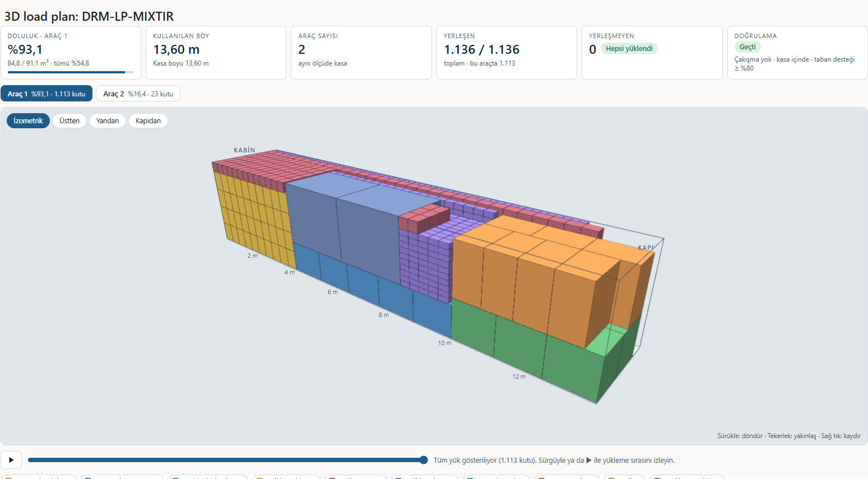This screenshot has width=868, height=479.
Task: Select the orange box stack near the door
Action: pyautogui.click(x=532, y=280)
